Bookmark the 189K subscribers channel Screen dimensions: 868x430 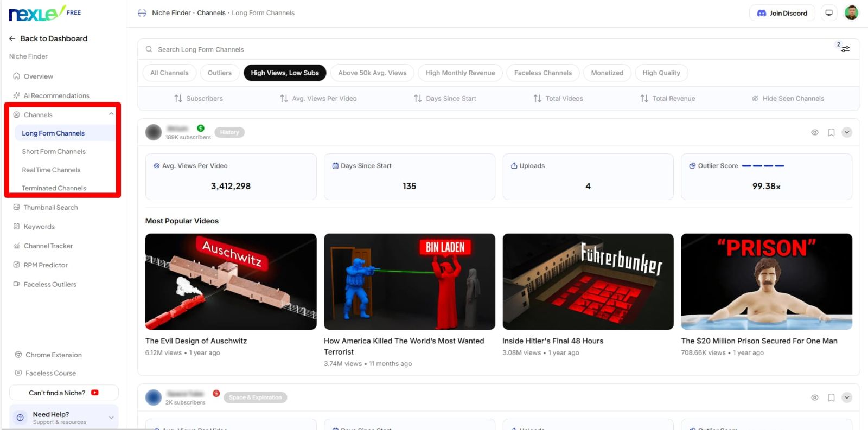(831, 132)
